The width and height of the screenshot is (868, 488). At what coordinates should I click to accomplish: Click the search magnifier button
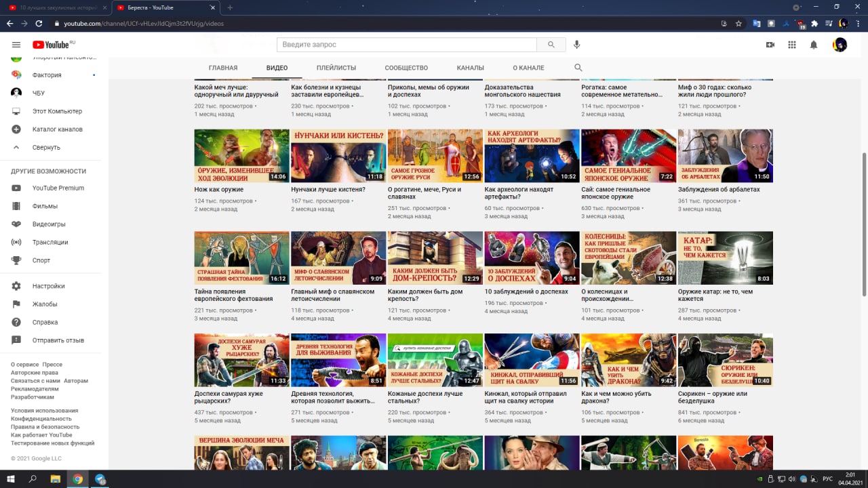[551, 45]
